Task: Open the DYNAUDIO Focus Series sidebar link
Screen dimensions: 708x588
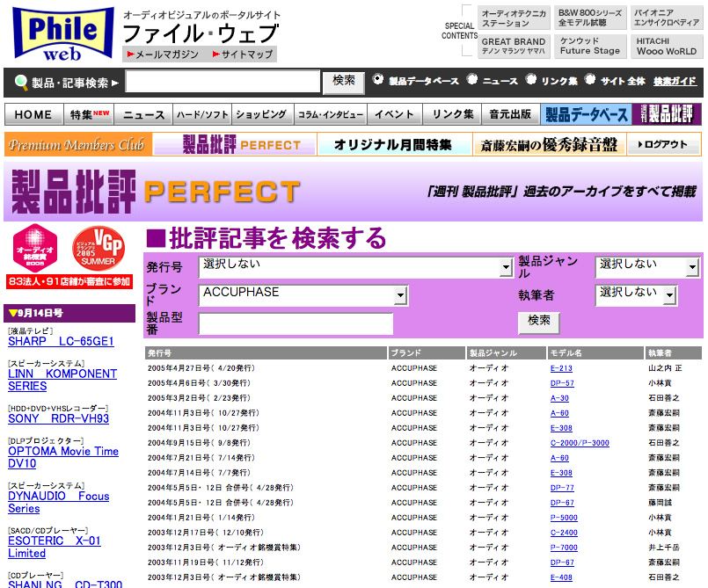Action: (x=59, y=502)
